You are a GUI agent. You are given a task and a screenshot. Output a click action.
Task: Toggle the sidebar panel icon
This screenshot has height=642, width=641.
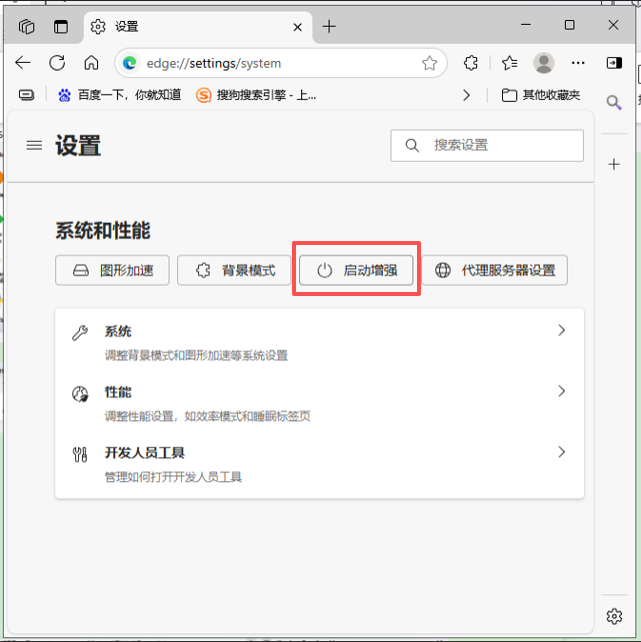[x=614, y=63]
